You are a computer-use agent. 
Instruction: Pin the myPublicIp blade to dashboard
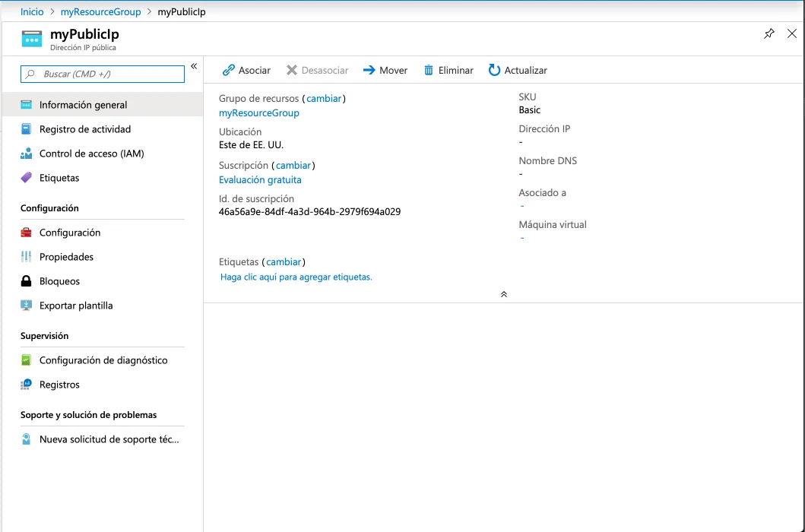[769, 34]
